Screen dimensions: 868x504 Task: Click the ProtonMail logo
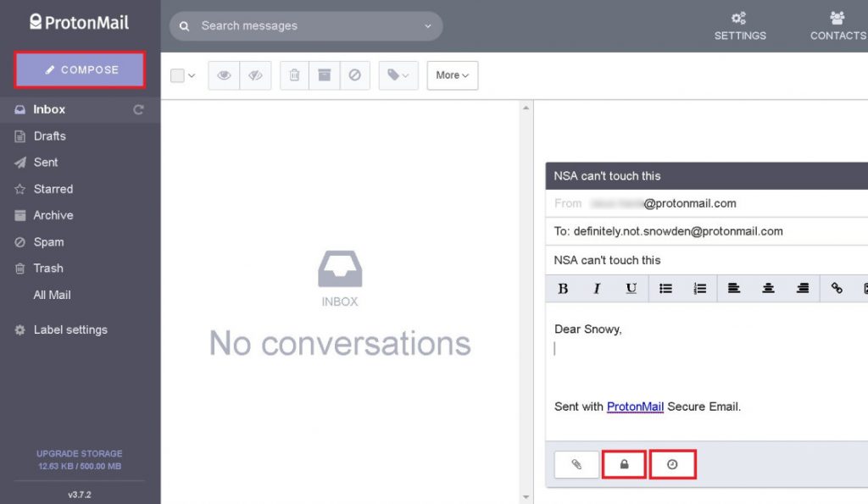79,22
